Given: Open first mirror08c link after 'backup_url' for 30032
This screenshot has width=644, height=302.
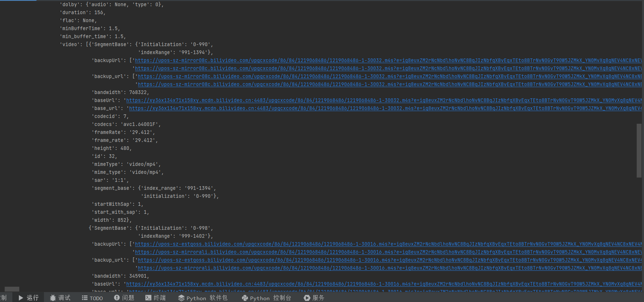Looking at the screenshot, I should [x=390, y=77].
